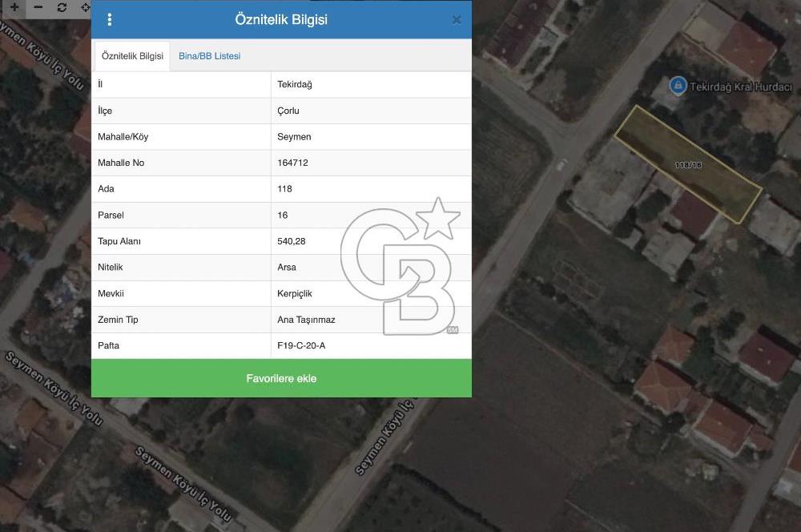The image size is (801, 532).
Task: Close the Öznitelik Bilgisi dialog
Action: click(x=457, y=19)
